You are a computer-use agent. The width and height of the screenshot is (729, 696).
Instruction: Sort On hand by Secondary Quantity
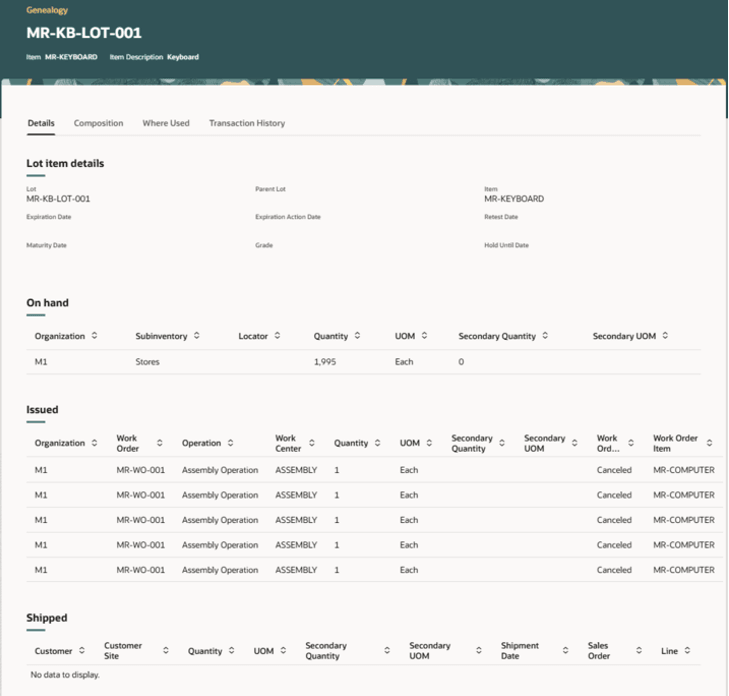point(545,336)
